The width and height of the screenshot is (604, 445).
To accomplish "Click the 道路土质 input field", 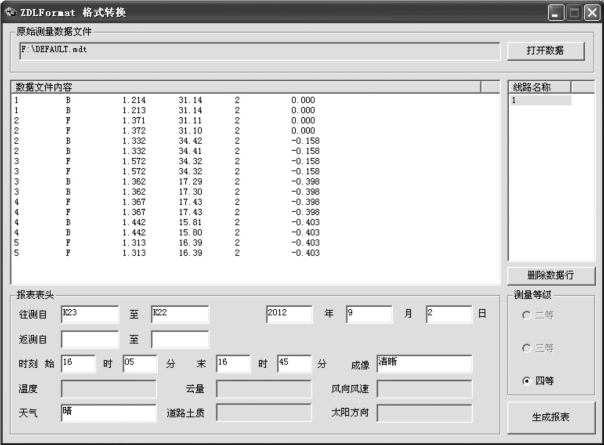I will pyautogui.click(x=264, y=413).
